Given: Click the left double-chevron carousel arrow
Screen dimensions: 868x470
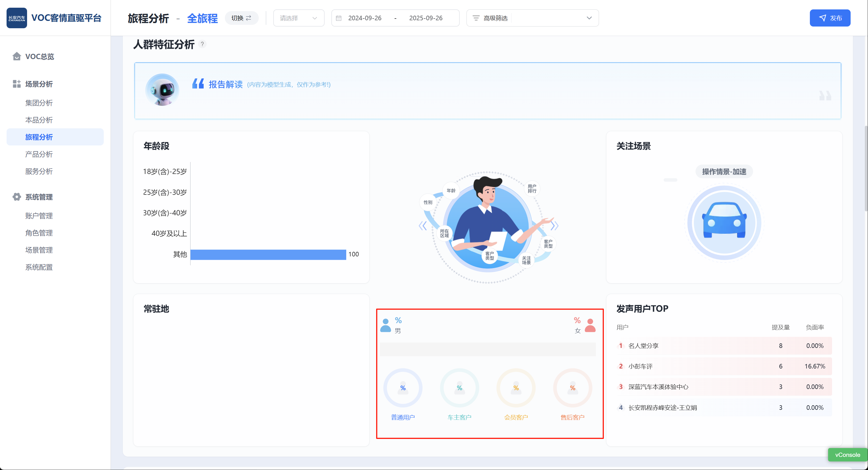Looking at the screenshot, I should point(423,226).
